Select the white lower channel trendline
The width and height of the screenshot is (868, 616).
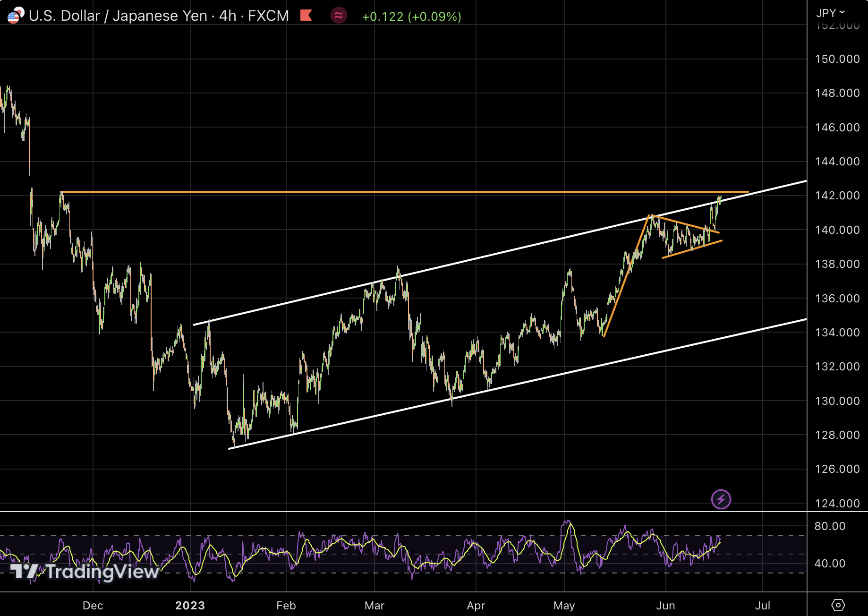[x=518, y=384]
